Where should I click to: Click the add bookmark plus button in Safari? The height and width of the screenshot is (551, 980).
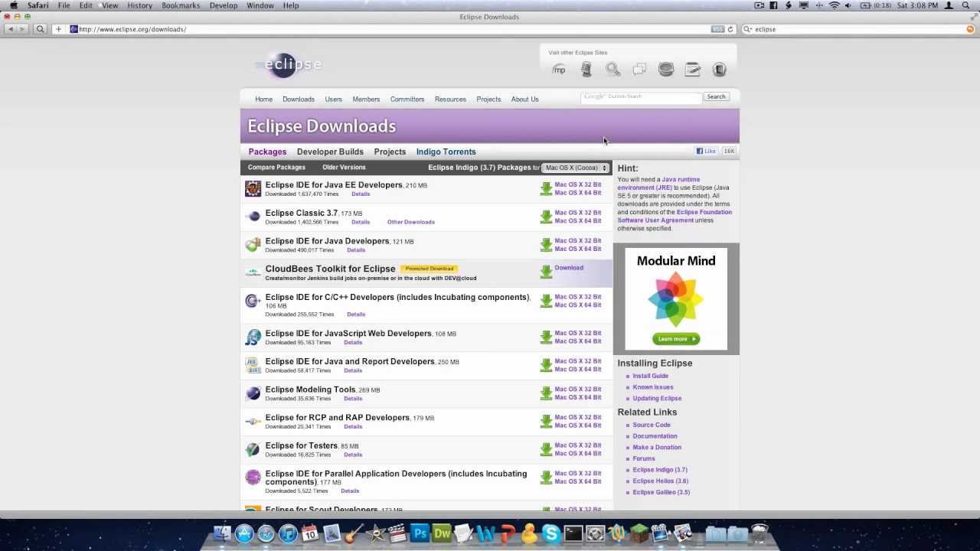(x=58, y=29)
